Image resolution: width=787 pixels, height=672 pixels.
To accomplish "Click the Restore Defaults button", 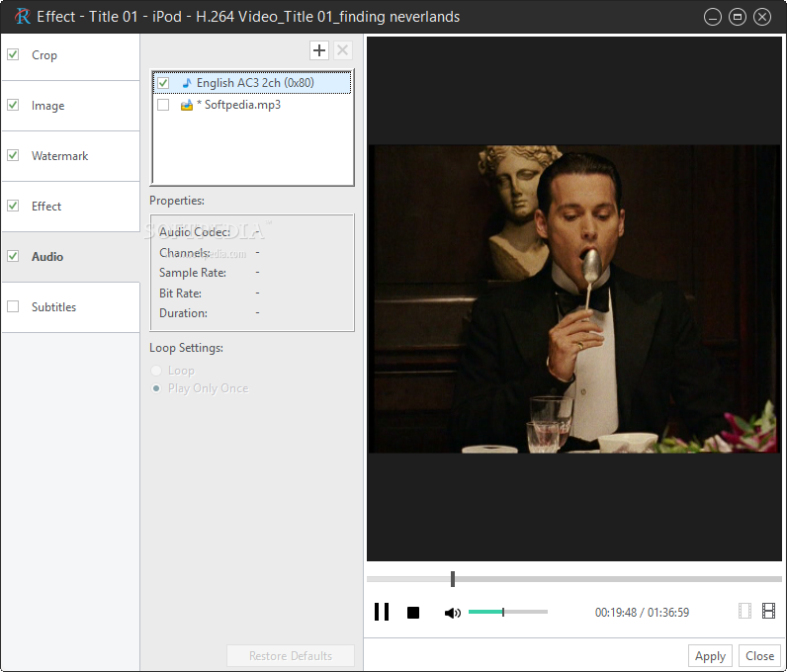I will [x=291, y=656].
